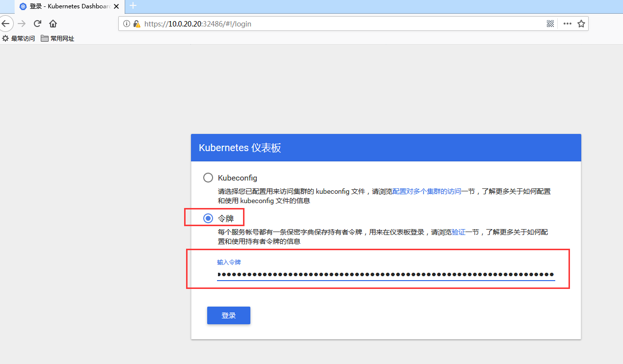Open the QR code icon in address bar
The height and width of the screenshot is (364, 623).
550,24
